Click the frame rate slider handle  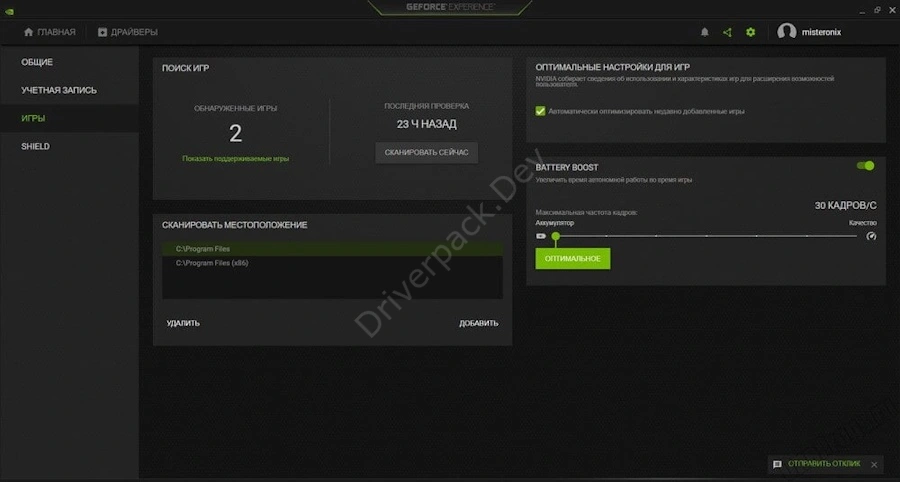[x=555, y=236]
